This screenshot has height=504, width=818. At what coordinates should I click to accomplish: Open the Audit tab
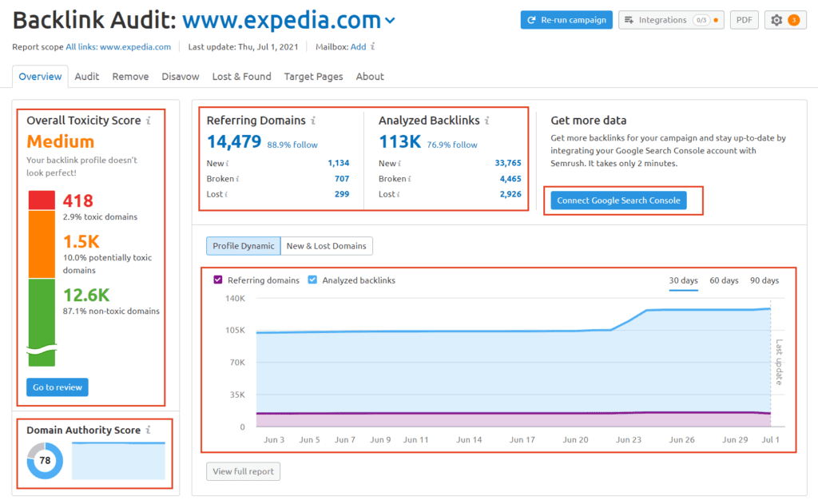click(86, 76)
